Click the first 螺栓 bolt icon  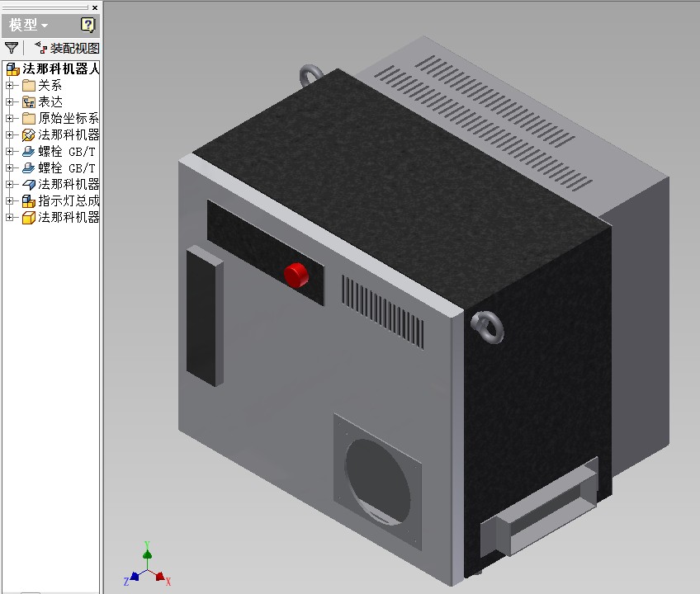click(29, 151)
